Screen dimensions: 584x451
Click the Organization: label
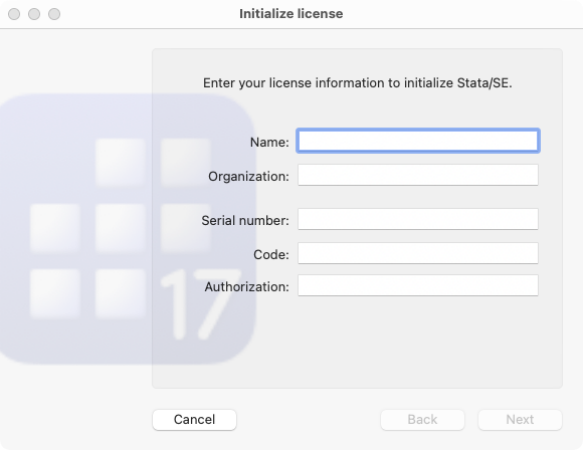pos(248,177)
